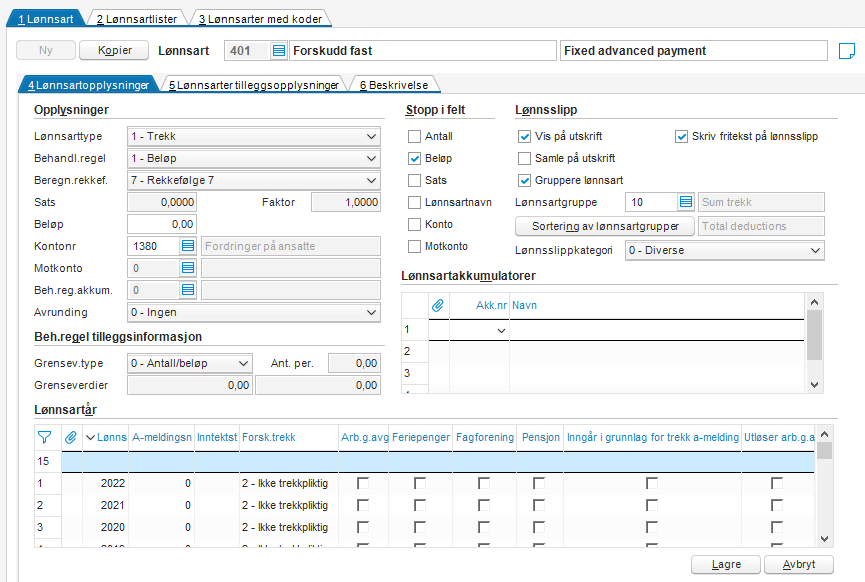Enable the Konto stop checkbox
Viewport: 865px width, 582px height.
coord(414,225)
